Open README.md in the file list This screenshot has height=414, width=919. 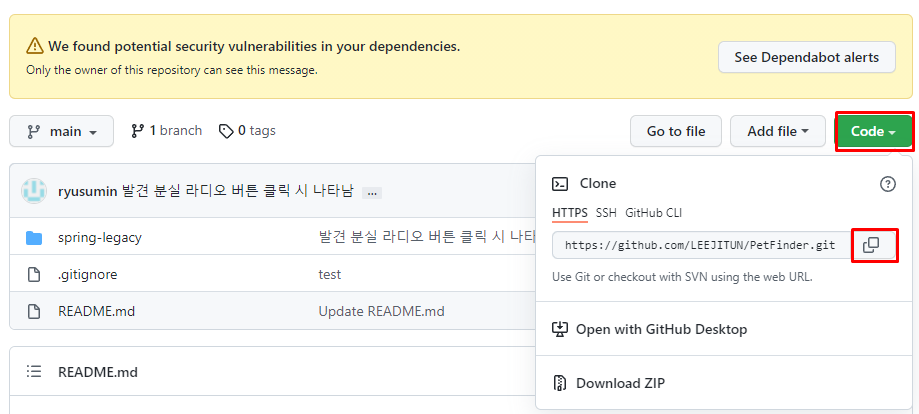tap(97, 311)
